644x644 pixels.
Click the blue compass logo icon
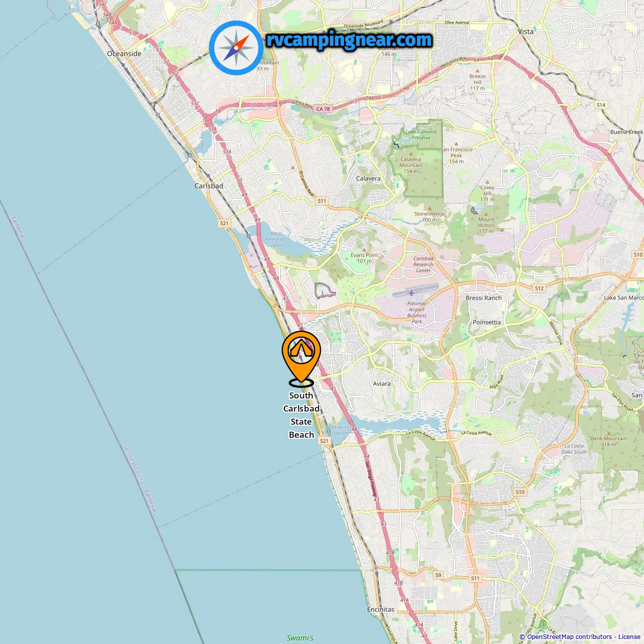click(x=236, y=48)
